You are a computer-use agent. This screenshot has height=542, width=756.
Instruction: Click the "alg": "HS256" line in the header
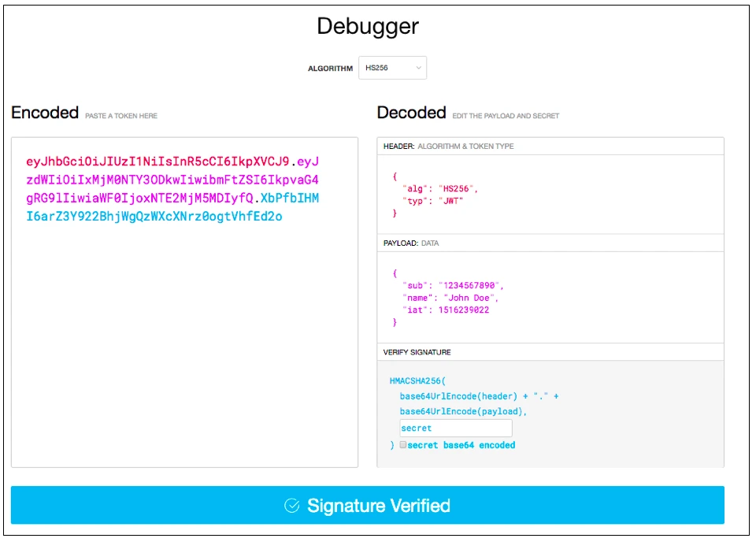tap(439, 188)
